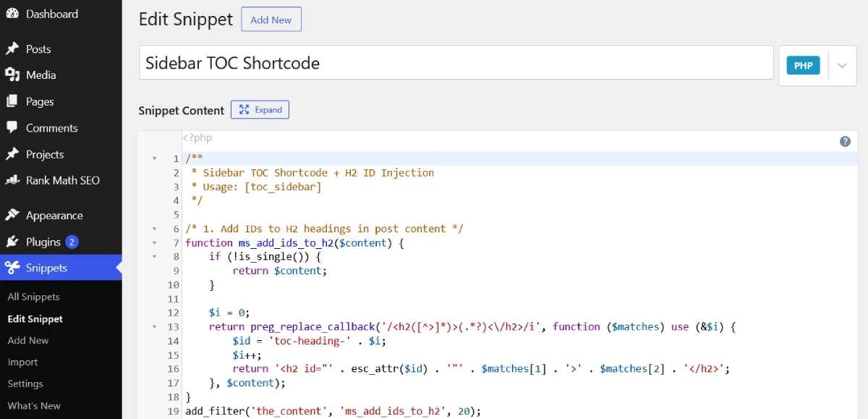Click the preg_replace_callback code line
This screenshot has height=419, width=868.
pyautogui.click(x=472, y=326)
